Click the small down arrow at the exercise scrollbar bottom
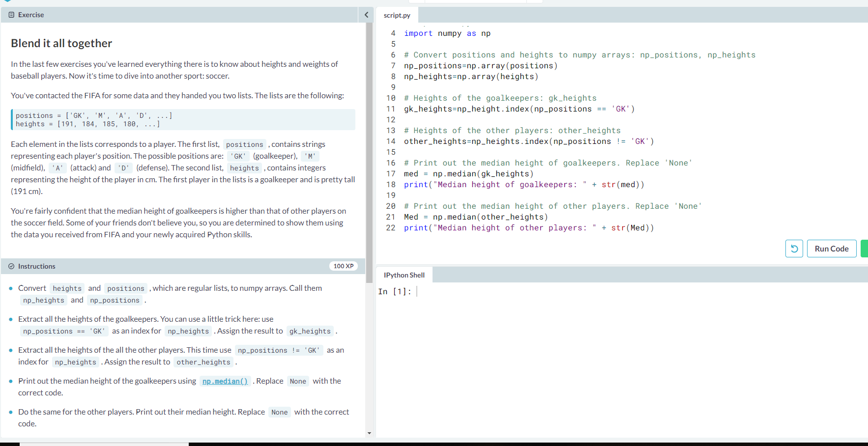This screenshot has width=868, height=446. [369, 433]
